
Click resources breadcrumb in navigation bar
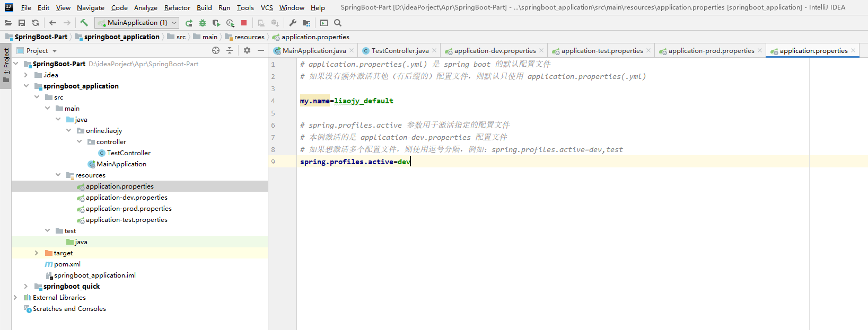(244, 37)
